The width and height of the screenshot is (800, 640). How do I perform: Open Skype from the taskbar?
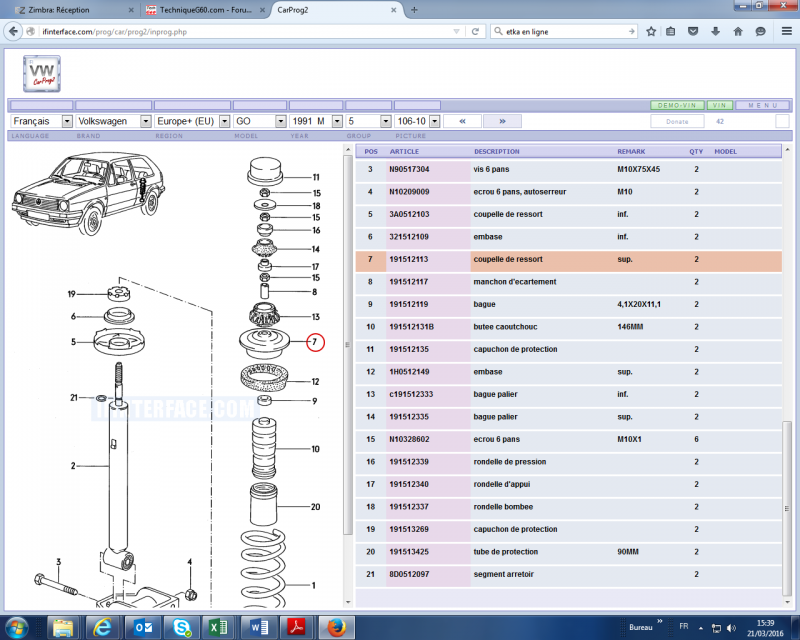(x=182, y=627)
